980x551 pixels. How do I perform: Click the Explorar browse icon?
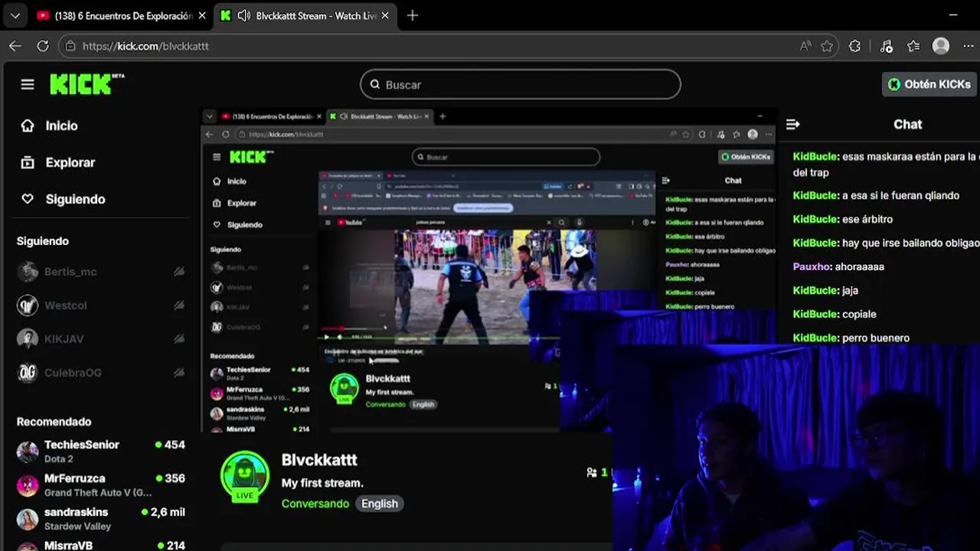click(x=28, y=162)
